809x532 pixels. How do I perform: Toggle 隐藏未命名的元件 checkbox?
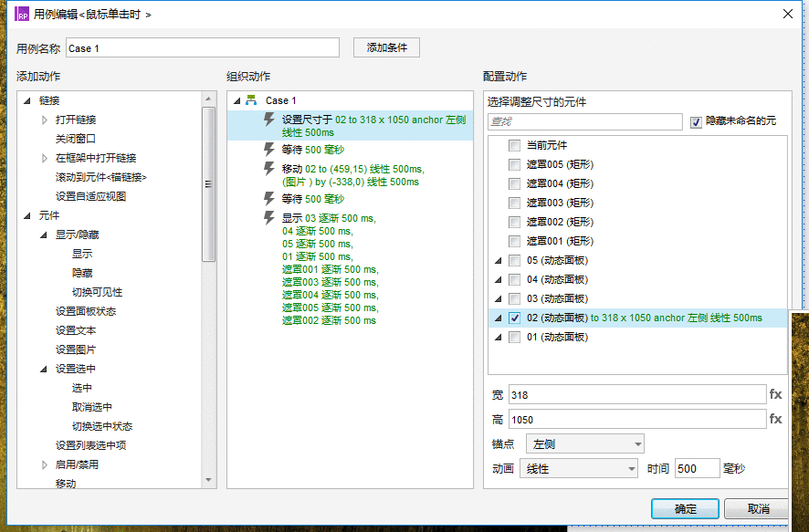point(696,122)
